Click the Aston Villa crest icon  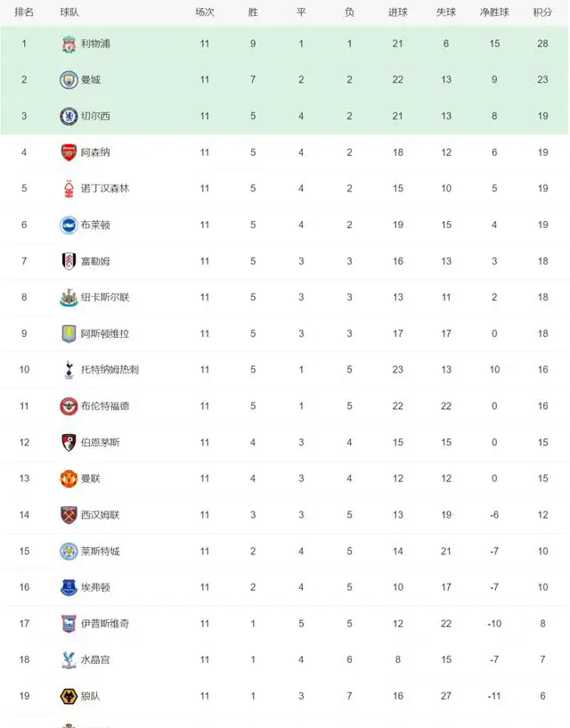click(69, 333)
